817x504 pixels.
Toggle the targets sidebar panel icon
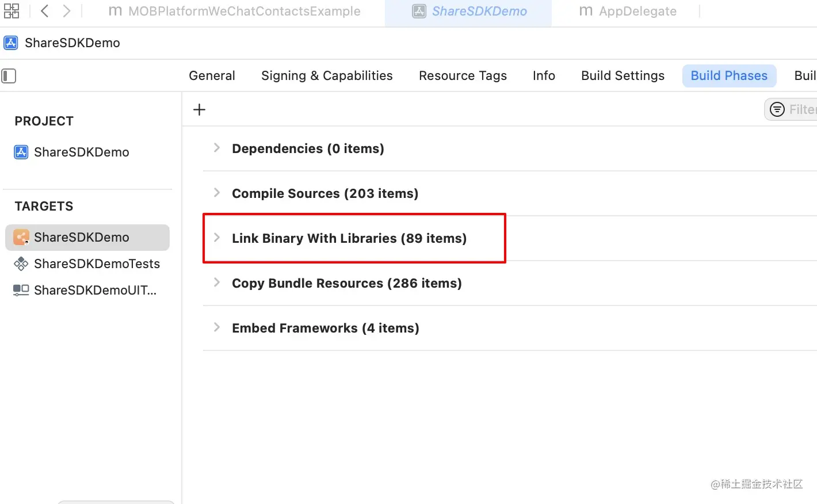tap(9, 76)
